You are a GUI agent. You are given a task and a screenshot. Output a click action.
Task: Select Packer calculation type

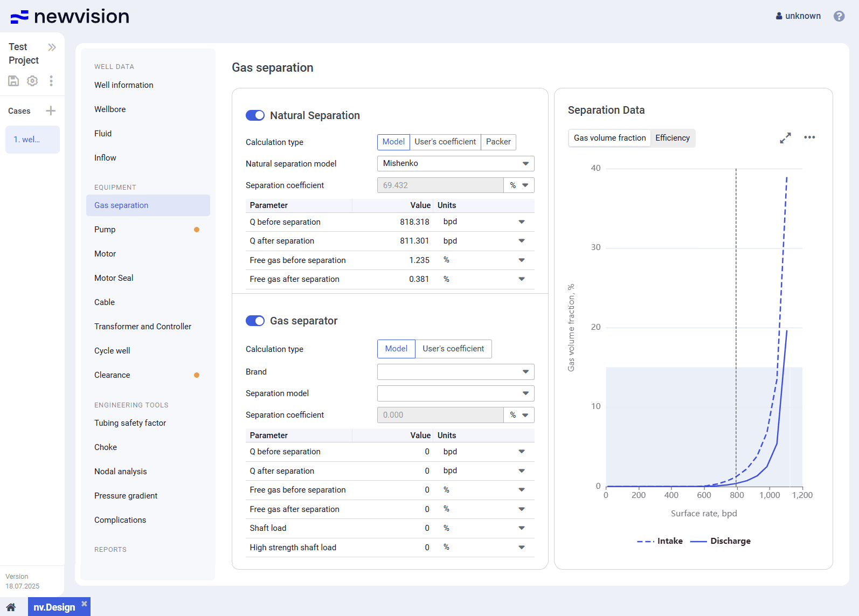point(498,142)
